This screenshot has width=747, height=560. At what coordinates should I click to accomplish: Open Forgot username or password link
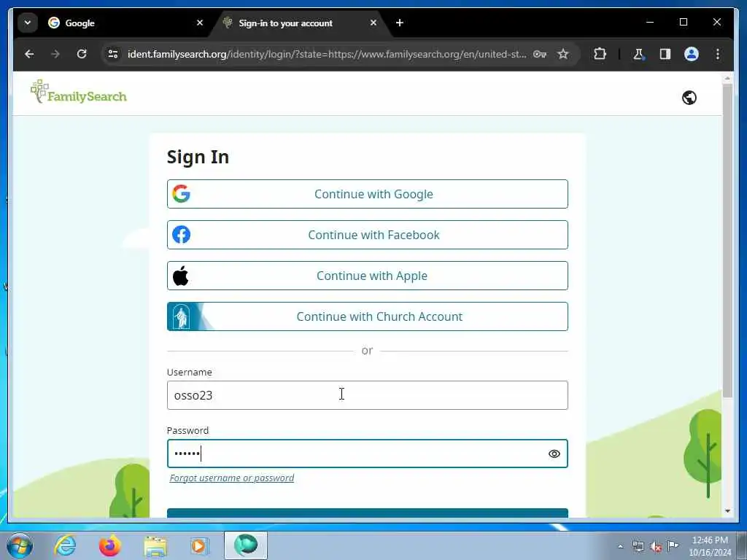pos(231,478)
